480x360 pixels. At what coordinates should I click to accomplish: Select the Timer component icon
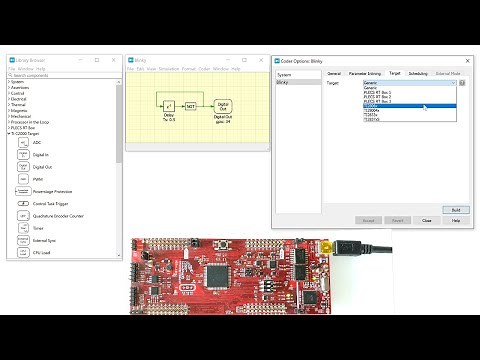click(23, 228)
